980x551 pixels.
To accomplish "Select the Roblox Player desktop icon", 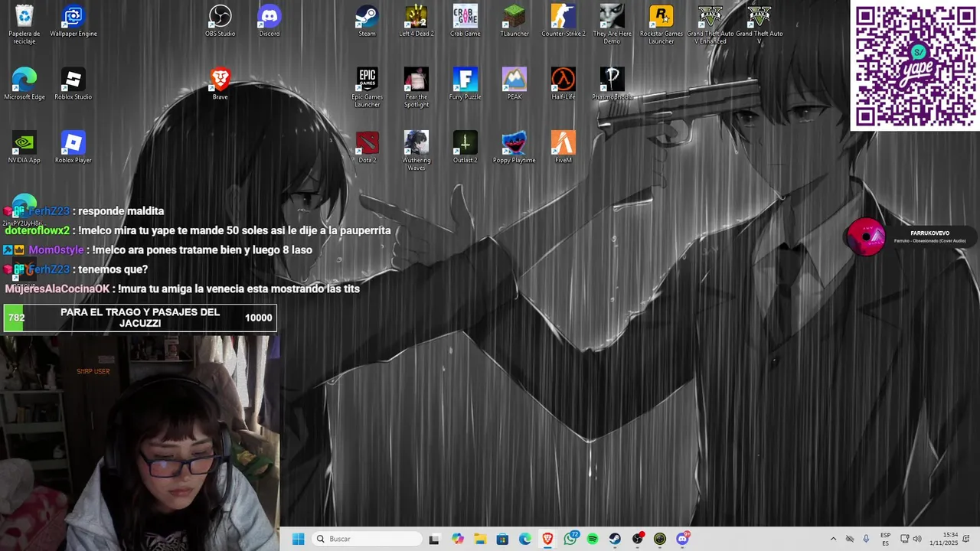I will coord(73,148).
